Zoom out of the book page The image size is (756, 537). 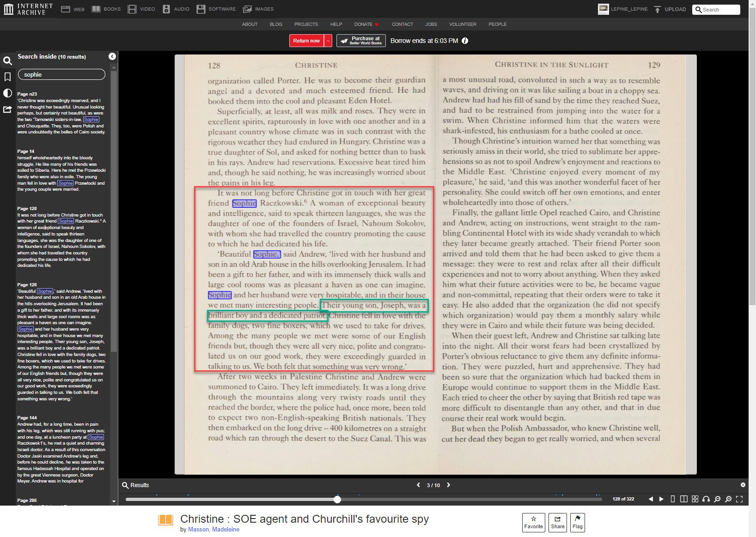pyautogui.click(x=717, y=499)
